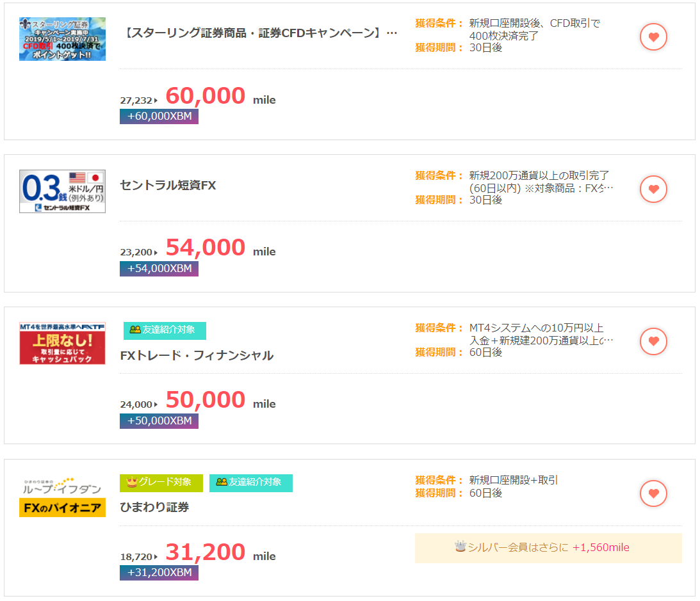Toggle favorite for ひまわり証券
This screenshot has width=700, height=601.
coord(653,493)
